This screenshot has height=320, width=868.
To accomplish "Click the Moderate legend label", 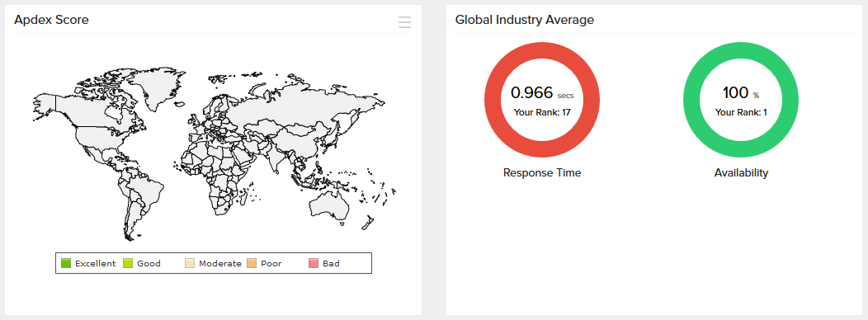I will (x=220, y=264).
